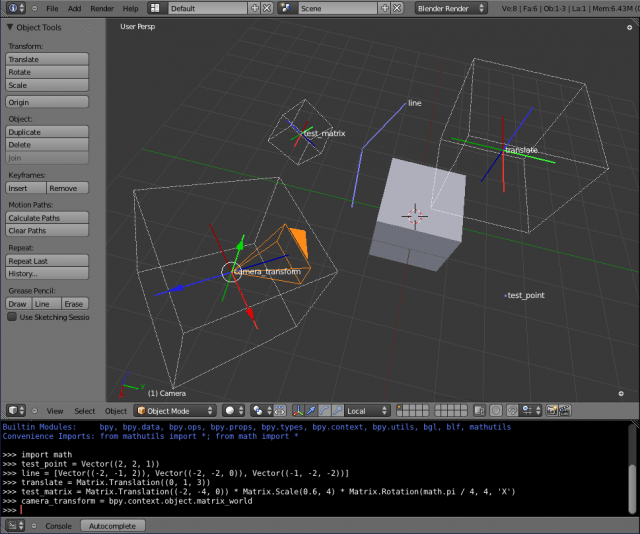Click the Duplicate button
The width and height of the screenshot is (640, 534).
tap(47, 132)
